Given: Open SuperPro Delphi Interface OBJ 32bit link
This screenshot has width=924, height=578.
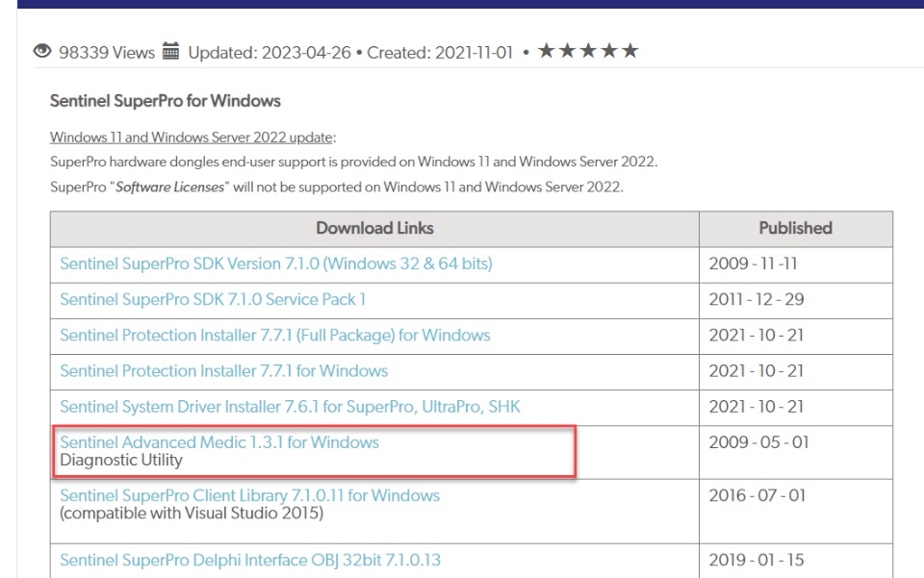Looking at the screenshot, I should tap(250, 560).
